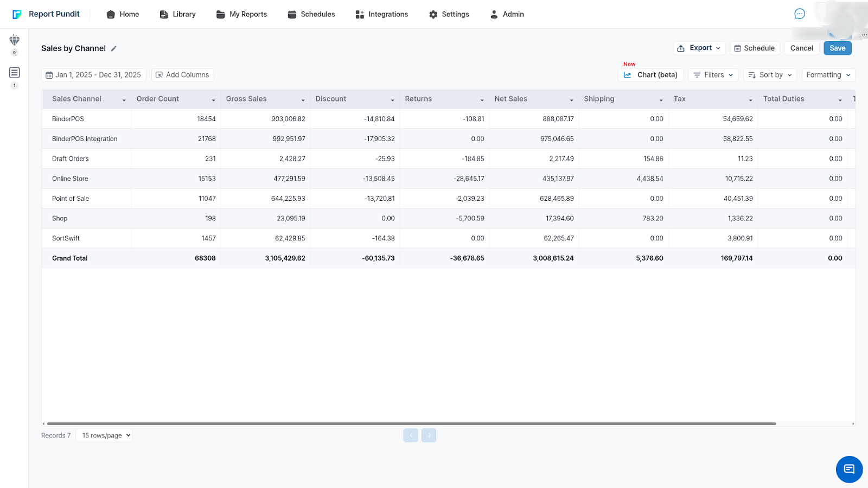Click the scrollbar right arrow
This screenshot has height=488, width=868.
click(x=853, y=423)
